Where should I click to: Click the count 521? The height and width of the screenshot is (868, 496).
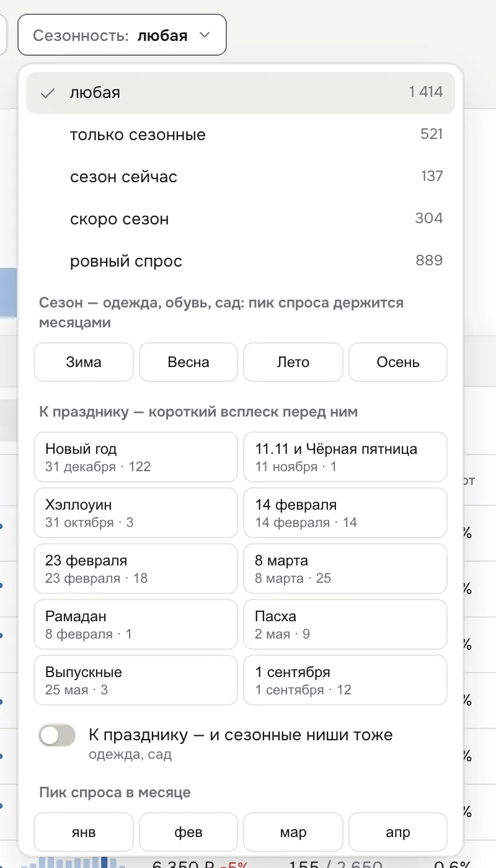(x=432, y=134)
